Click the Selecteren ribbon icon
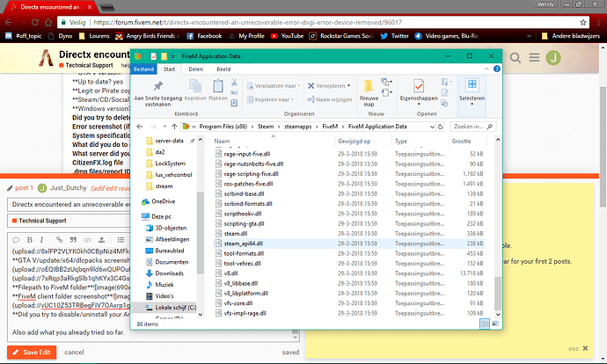Image resolution: width=607 pixels, height=364 pixels. [x=472, y=84]
